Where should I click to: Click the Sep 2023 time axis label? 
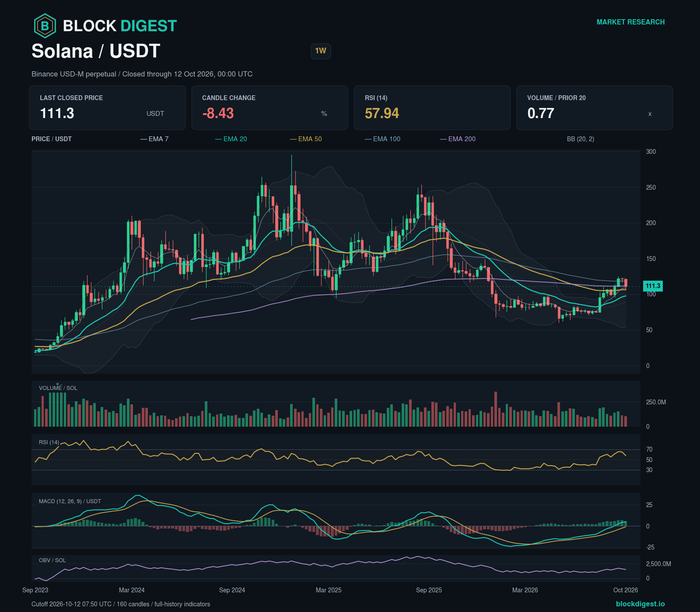point(35,590)
